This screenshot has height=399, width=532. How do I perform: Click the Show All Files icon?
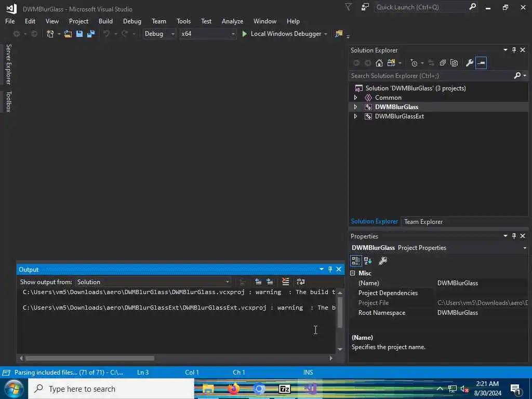pyautogui.click(x=454, y=63)
